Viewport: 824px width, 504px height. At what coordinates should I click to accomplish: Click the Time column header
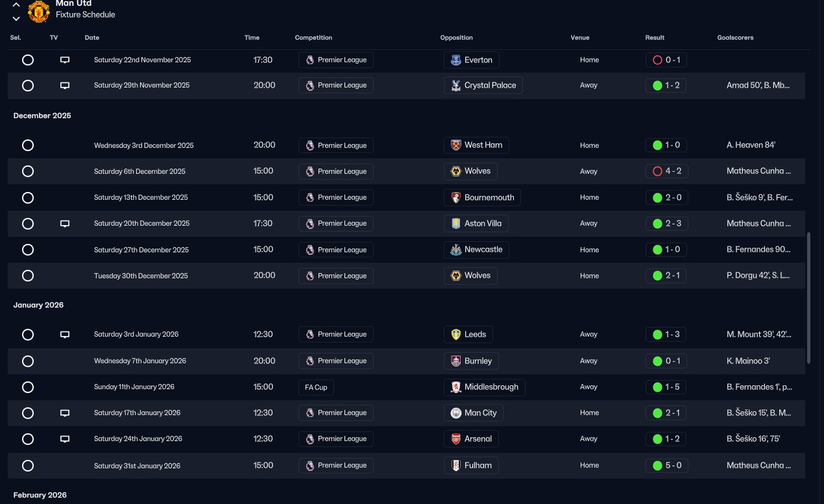[252, 38]
